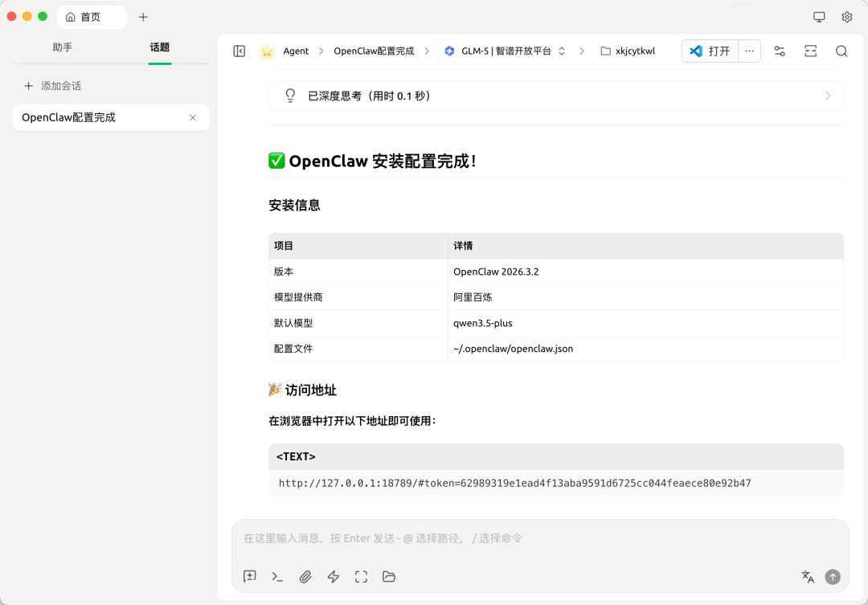Toggle the expand-view brackets icon near search
Screen dimensions: 868x605
coord(810,51)
